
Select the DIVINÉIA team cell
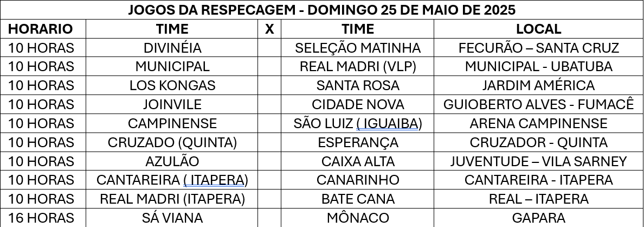point(172,48)
